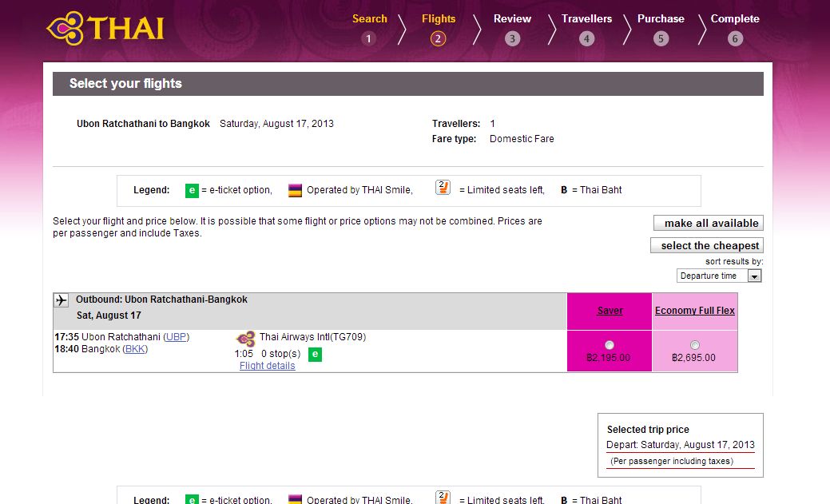Click the Sat, August 17 outbound date
Screen dimensions: 830x504
(109, 315)
